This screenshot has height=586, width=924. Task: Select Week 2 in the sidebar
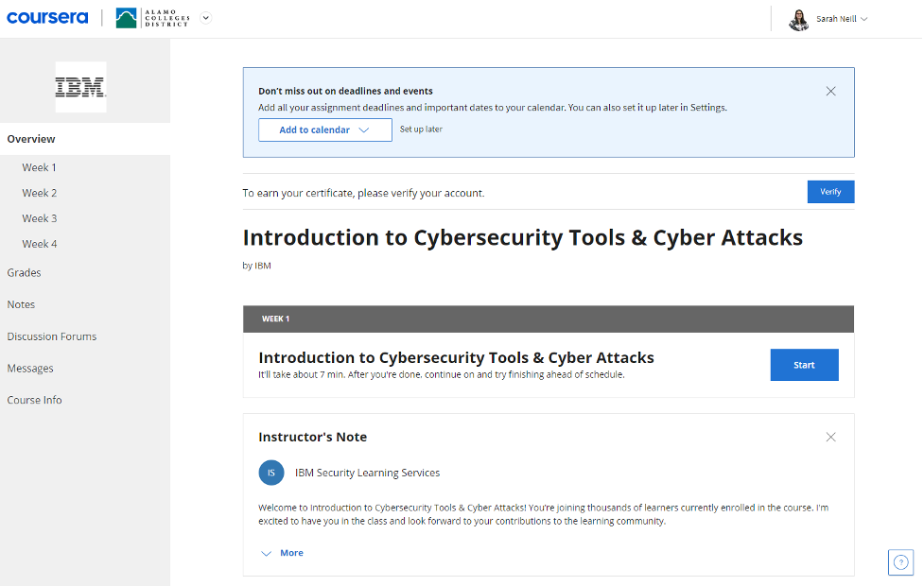coord(40,193)
